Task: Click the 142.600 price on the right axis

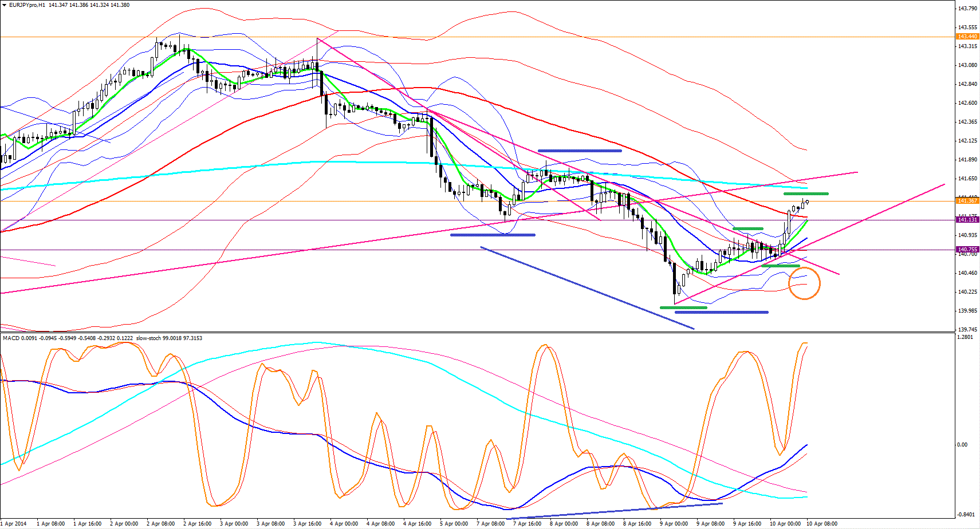Action: click(x=967, y=103)
